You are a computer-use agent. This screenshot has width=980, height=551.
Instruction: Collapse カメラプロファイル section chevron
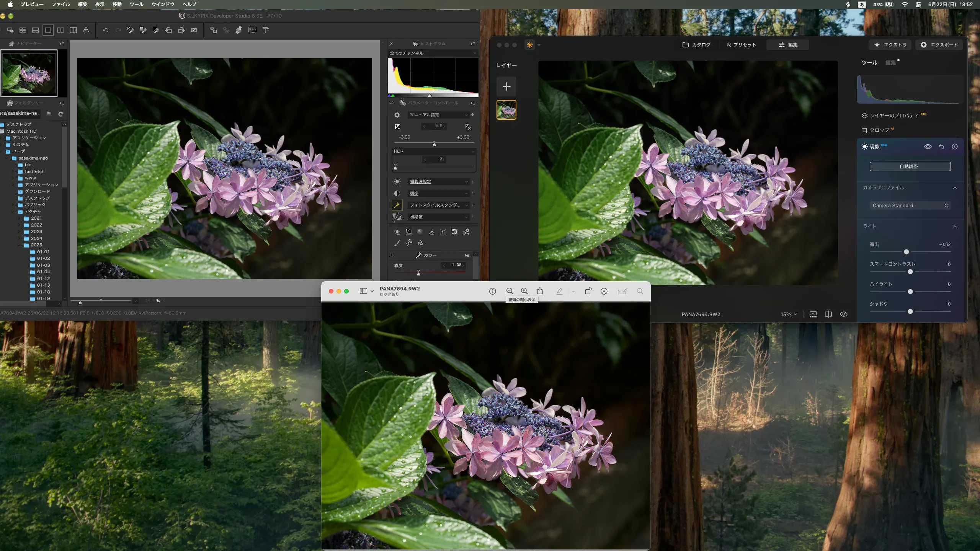coord(955,187)
